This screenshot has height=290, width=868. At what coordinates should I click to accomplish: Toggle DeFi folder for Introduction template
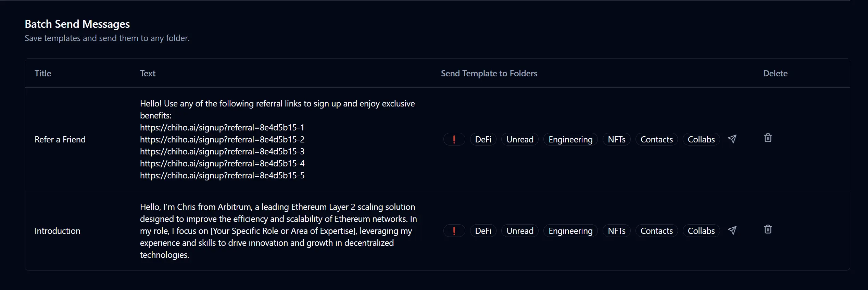(483, 231)
